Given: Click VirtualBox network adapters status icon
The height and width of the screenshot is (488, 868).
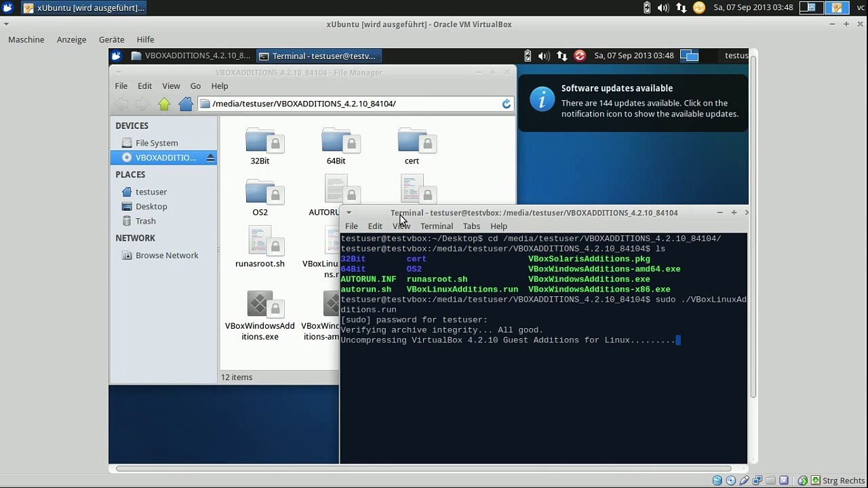Looking at the screenshot, I should pyautogui.click(x=757, y=481).
